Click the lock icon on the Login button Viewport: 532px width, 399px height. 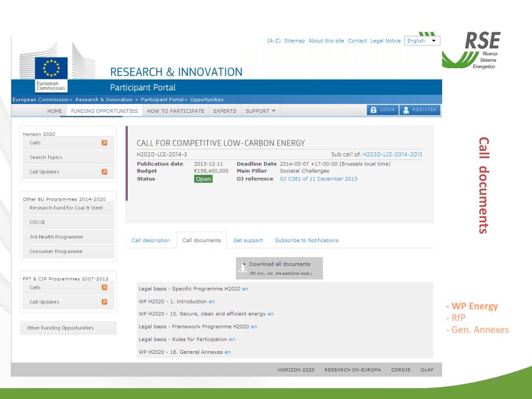click(x=374, y=110)
